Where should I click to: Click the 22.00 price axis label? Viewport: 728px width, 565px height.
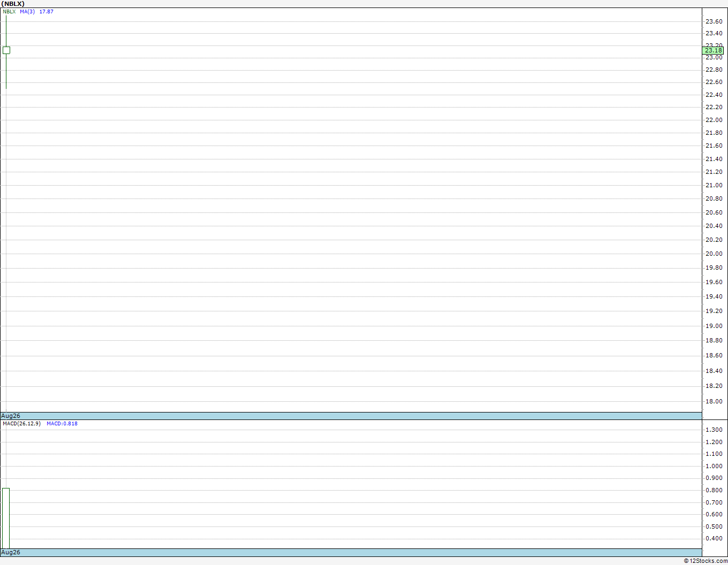click(x=714, y=120)
